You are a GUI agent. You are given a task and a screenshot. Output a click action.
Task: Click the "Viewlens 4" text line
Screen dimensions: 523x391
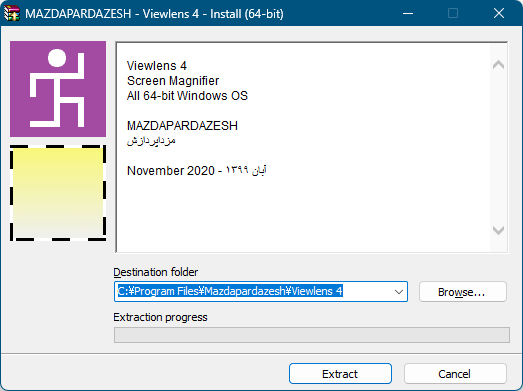157,66
